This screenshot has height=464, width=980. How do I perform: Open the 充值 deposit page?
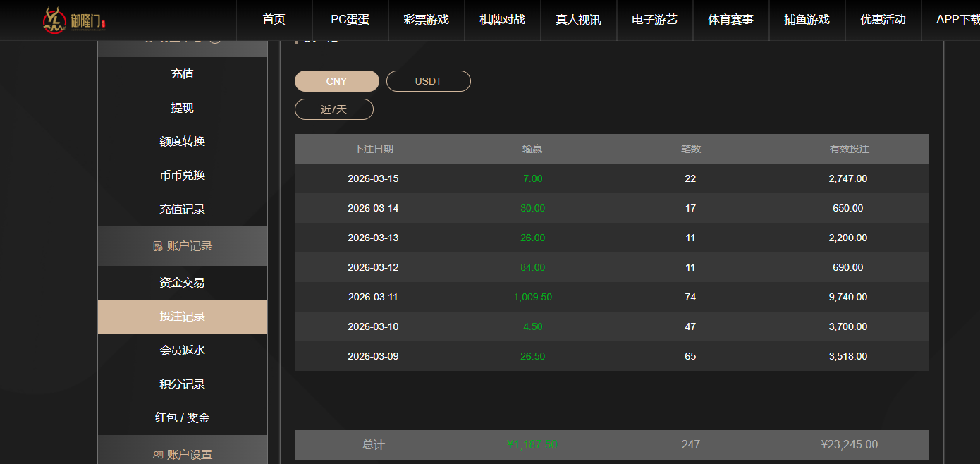click(182, 73)
